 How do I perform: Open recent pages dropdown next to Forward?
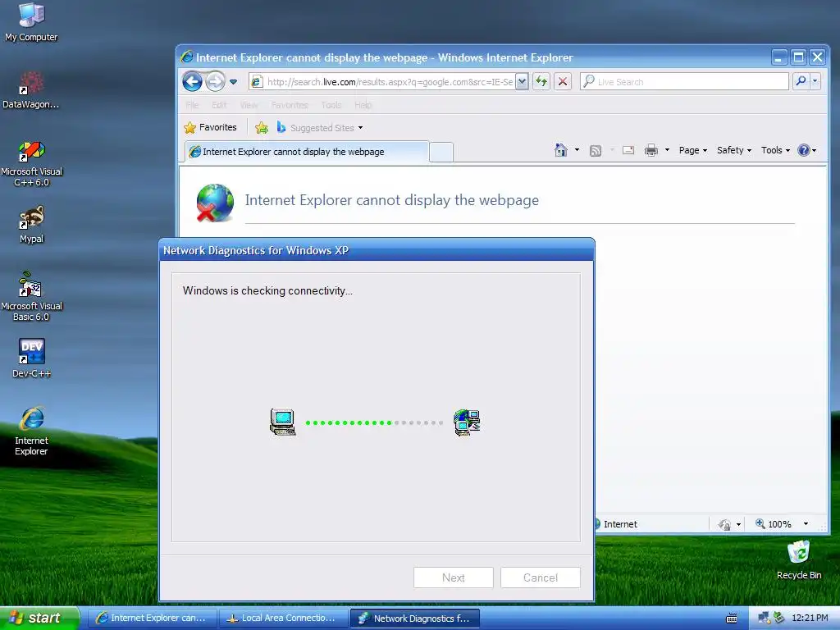click(x=234, y=82)
